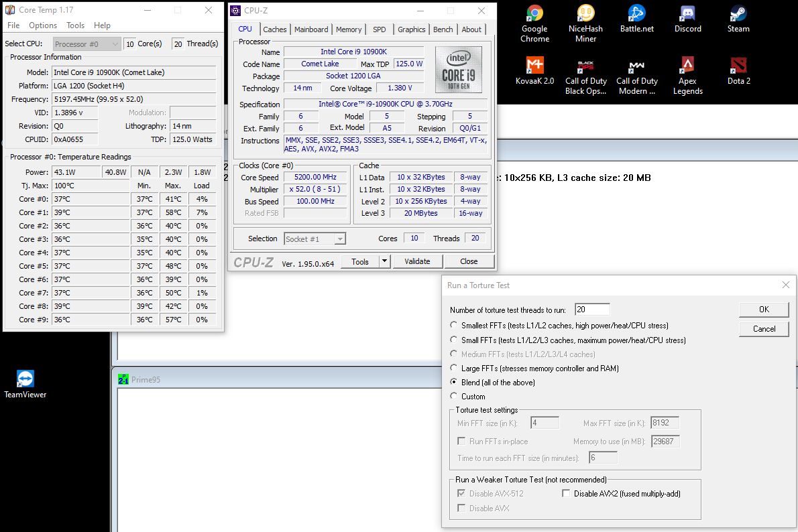
Task: Click Core Speed 5200.00 MHz value in CPU-Z
Action: pyautogui.click(x=316, y=177)
